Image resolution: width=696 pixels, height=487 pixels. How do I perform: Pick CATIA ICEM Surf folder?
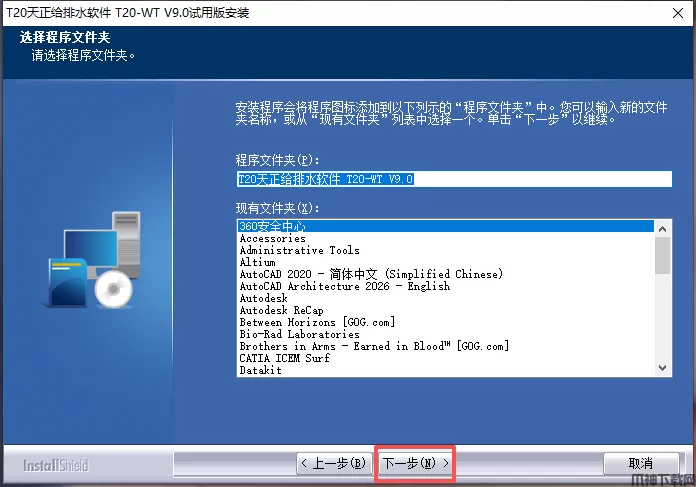pos(445,358)
